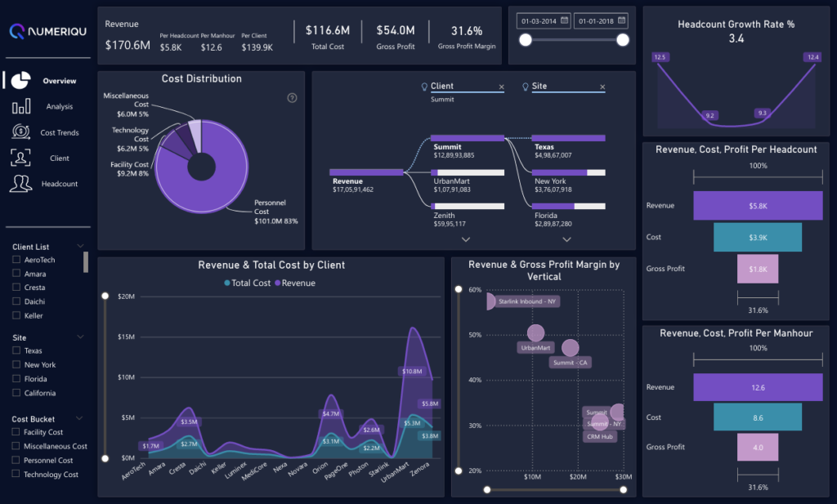The height and width of the screenshot is (504, 837).
Task: Expand the Cost Bucket chevron
Action: tap(80, 419)
